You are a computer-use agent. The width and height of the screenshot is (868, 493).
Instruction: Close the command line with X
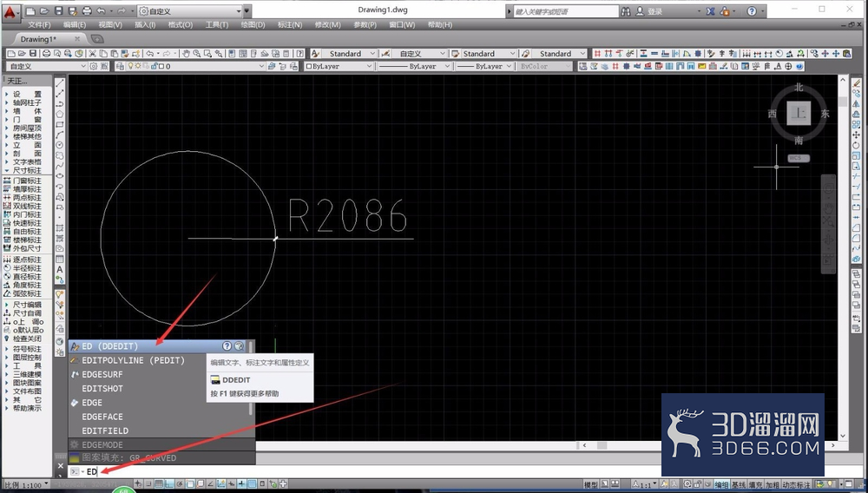pos(61,466)
